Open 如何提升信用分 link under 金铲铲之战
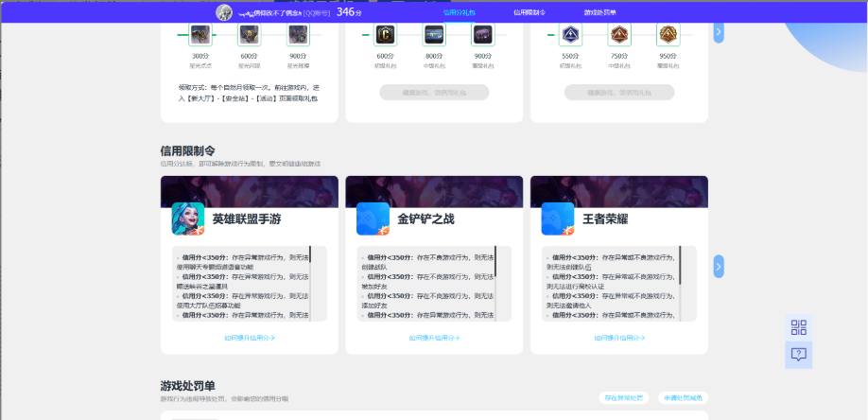The width and height of the screenshot is (868, 420). coord(434,338)
